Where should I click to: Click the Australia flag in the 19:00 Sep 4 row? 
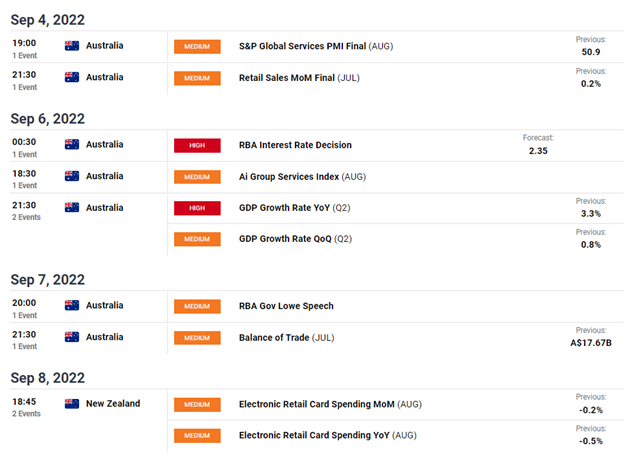(x=72, y=45)
